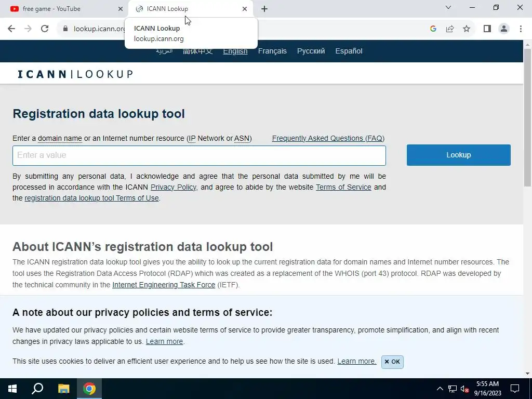532x399 pixels.
Task: Open Windows taskbar search
Action: [37, 389]
